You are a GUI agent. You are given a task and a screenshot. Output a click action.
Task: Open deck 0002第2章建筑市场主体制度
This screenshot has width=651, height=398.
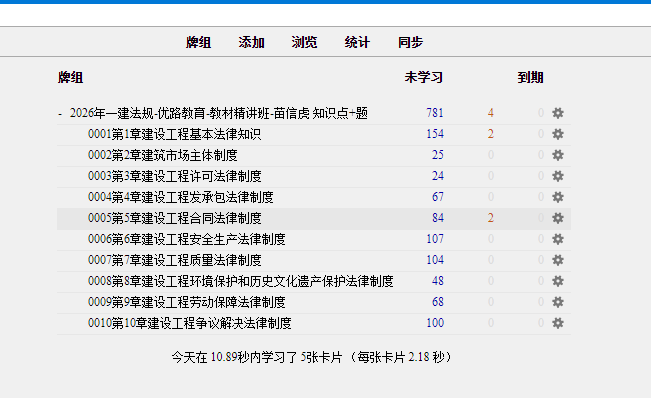[162, 155]
